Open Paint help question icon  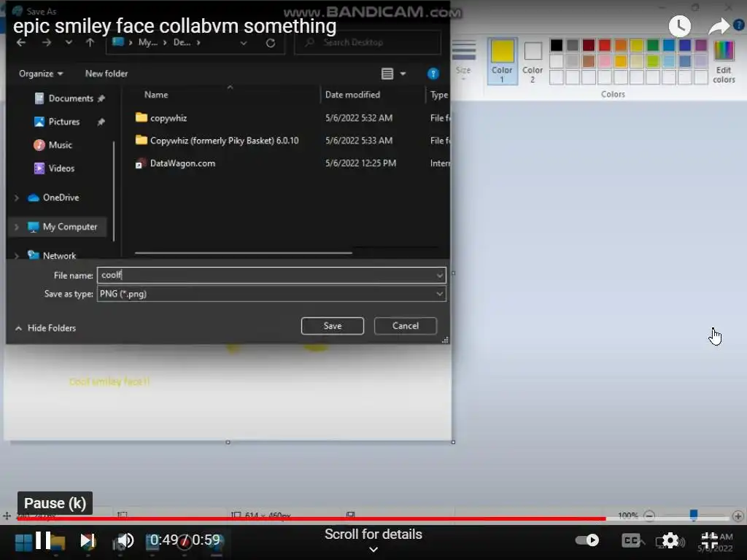click(x=740, y=25)
